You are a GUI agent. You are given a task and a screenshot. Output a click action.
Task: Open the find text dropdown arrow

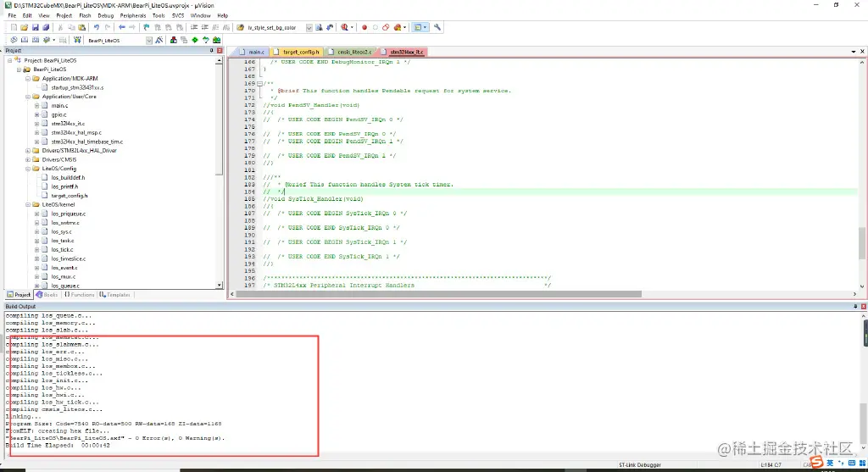click(309, 27)
